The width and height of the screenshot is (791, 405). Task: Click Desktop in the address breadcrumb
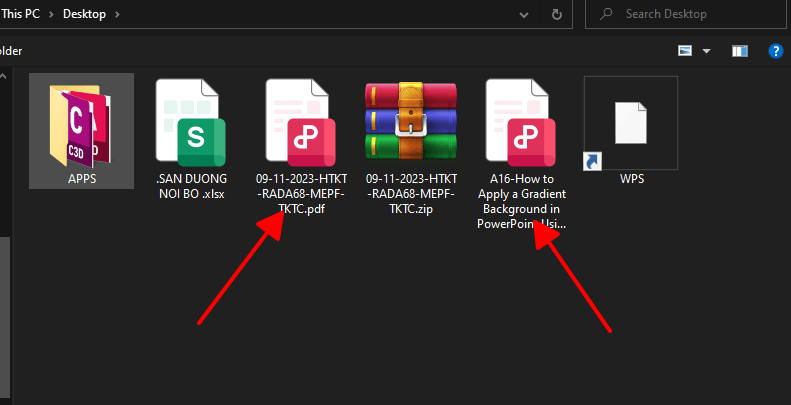pyautogui.click(x=84, y=14)
